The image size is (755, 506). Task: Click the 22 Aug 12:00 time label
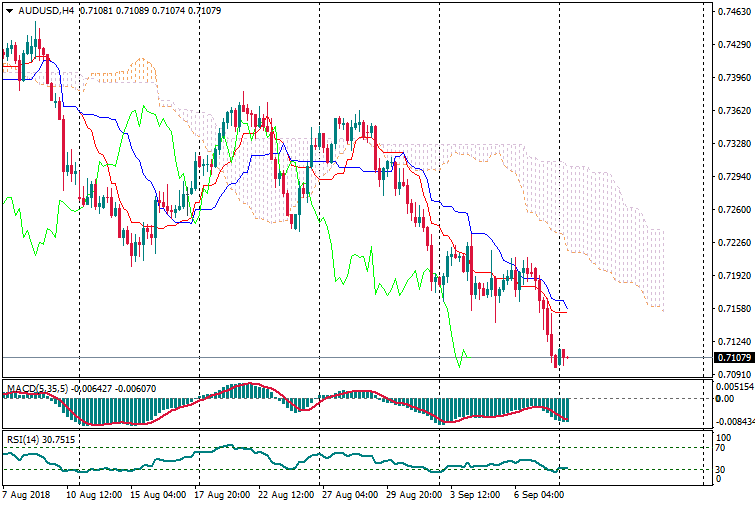point(285,494)
